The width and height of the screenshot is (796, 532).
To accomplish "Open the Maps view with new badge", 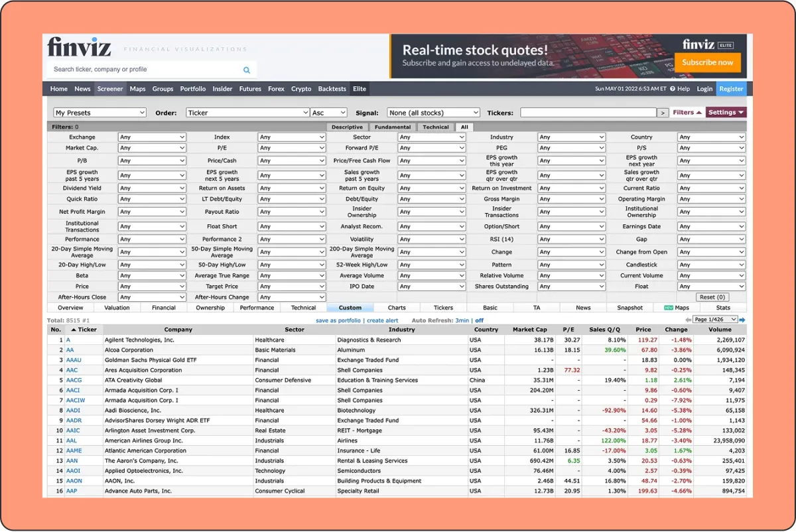I will (x=677, y=308).
